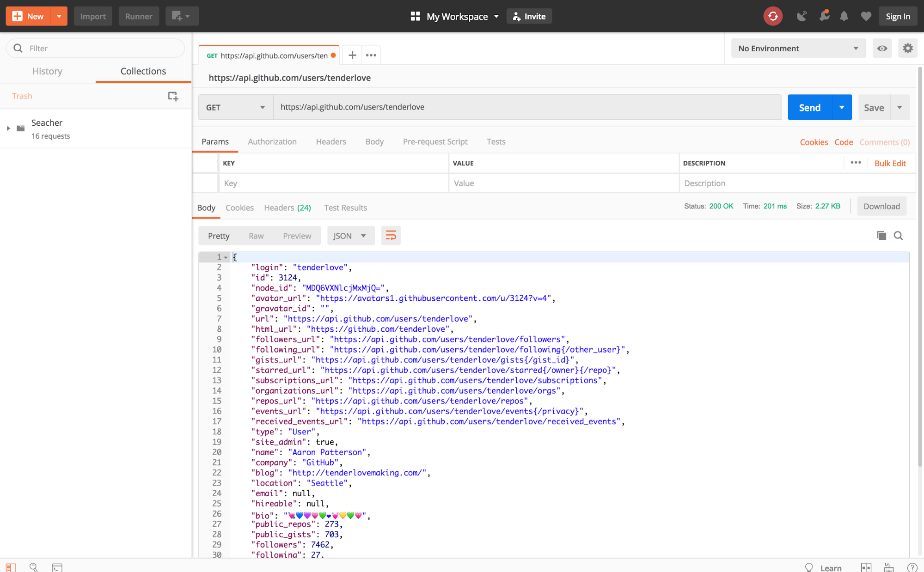Open the Postman console
924x572 pixels.
(56, 567)
